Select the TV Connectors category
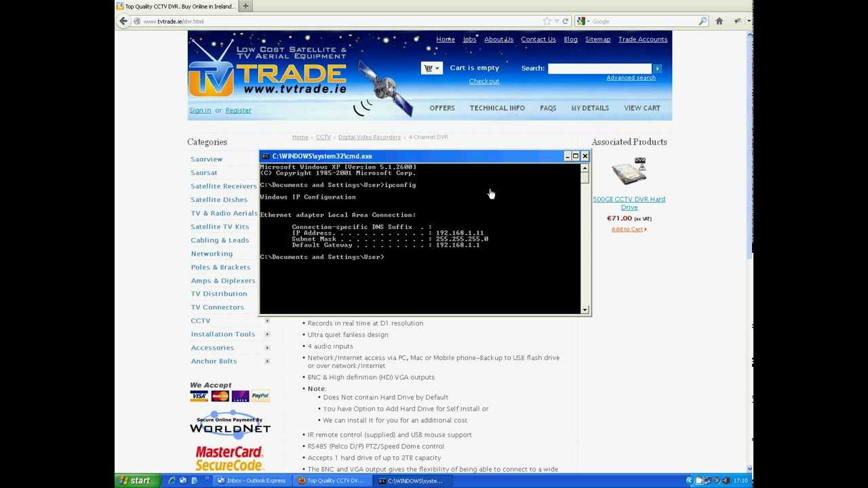Image resolution: width=868 pixels, height=488 pixels. click(217, 307)
